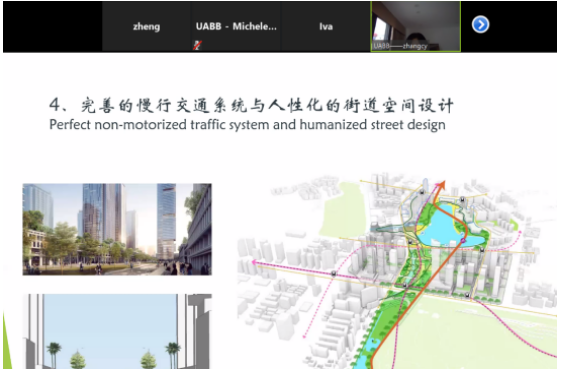Click the pale green park area at top of map
This screenshot has height=369, width=566.
coord(343,209)
